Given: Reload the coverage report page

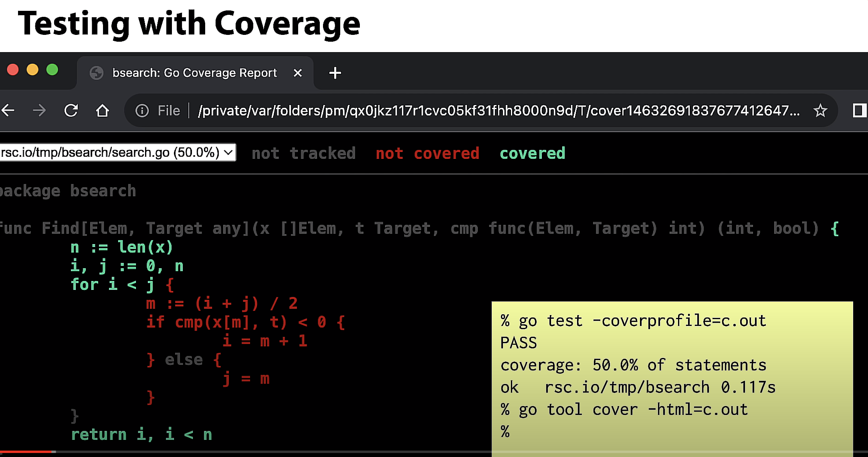Looking at the screenshot, I should pyautogui.click(x=71, y=110).
